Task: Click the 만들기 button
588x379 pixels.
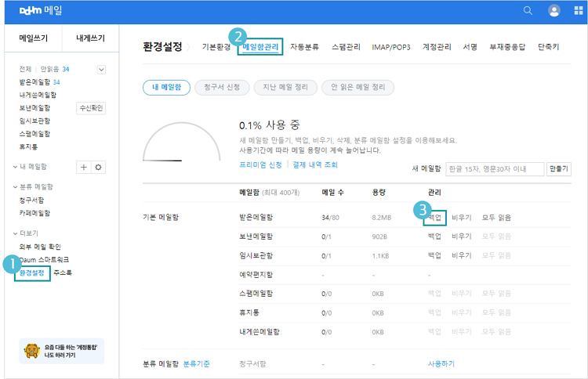Action: [x=559, y=168]
